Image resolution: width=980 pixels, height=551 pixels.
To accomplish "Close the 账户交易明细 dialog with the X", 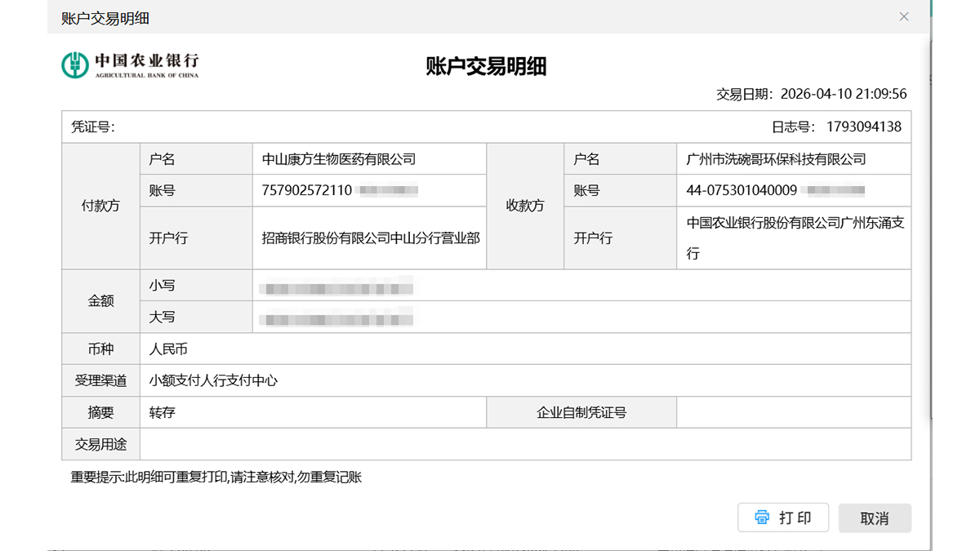I will pyautogui.click(x=904, y=16).
